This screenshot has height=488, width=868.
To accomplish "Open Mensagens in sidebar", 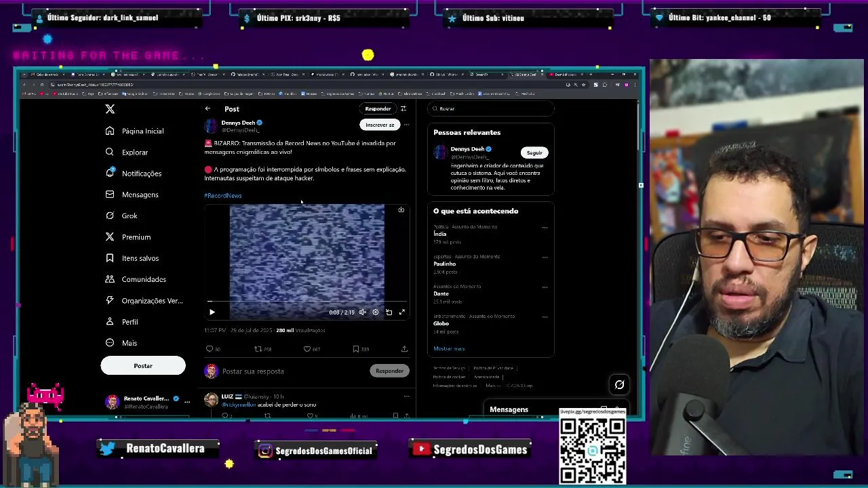I will tap(132, 195).
